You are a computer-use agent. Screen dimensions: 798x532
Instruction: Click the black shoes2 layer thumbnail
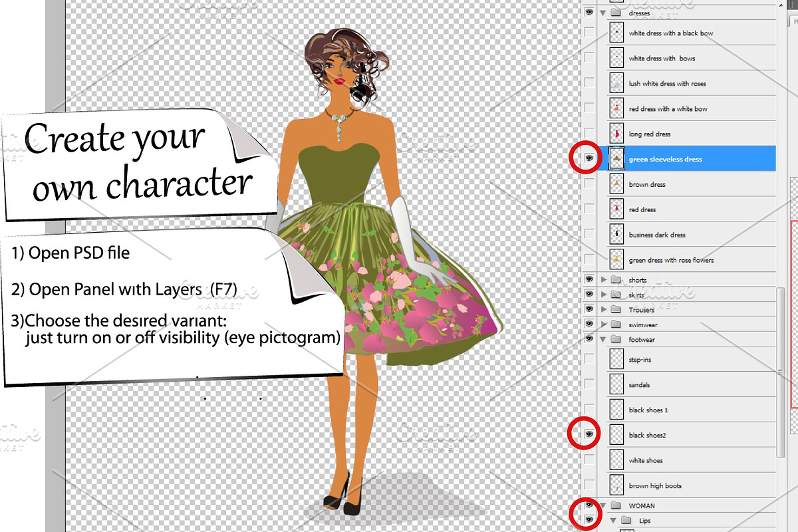click(x=617, y=435)
